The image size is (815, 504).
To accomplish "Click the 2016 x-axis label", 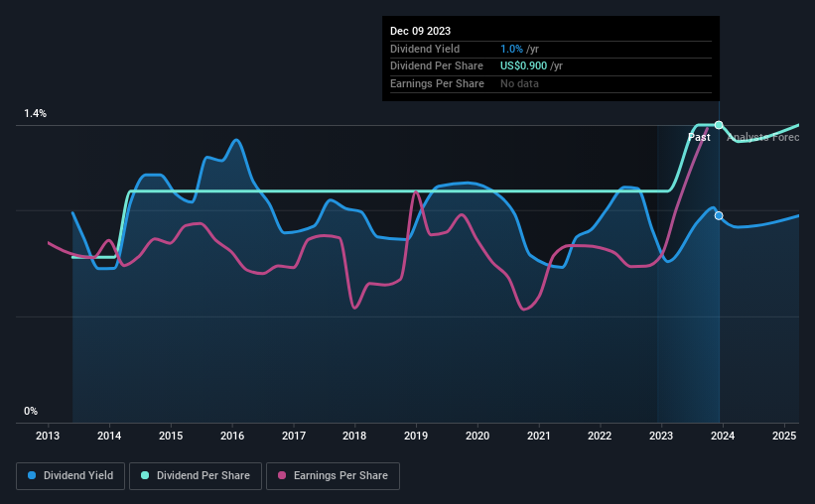I will click(232, 436).
